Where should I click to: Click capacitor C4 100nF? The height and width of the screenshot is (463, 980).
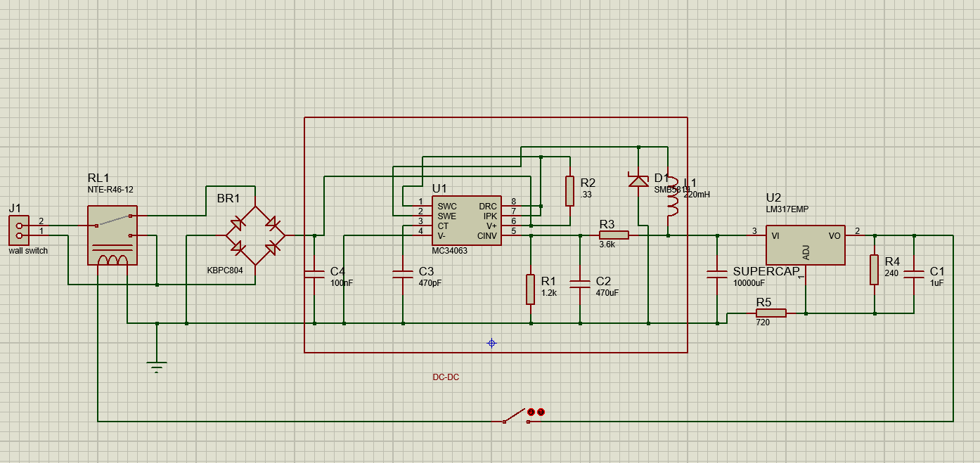pyautogui.click(x=314, y=275)
